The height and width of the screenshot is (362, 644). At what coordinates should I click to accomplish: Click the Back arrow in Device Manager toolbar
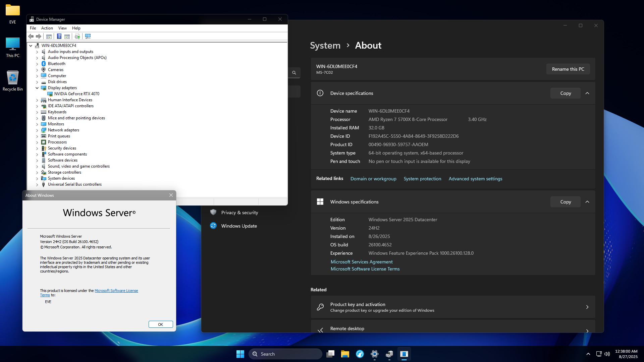point(31,36)
